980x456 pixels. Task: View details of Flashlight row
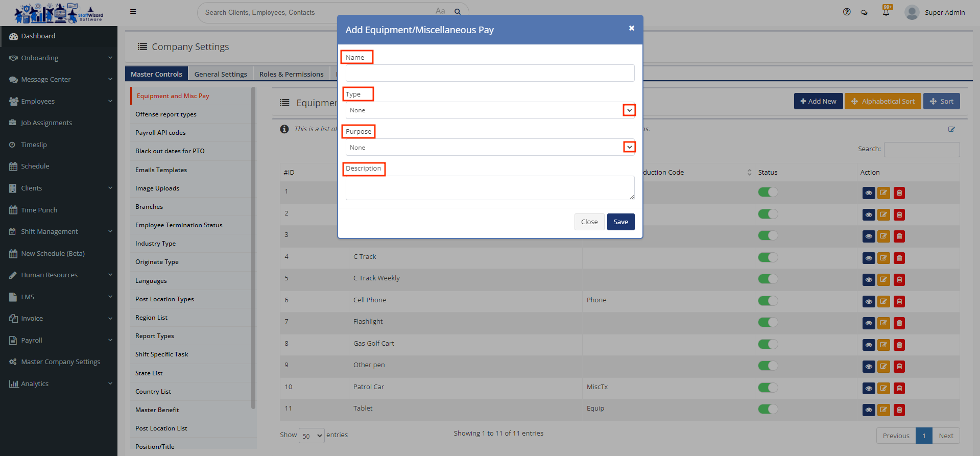point(868,323)
